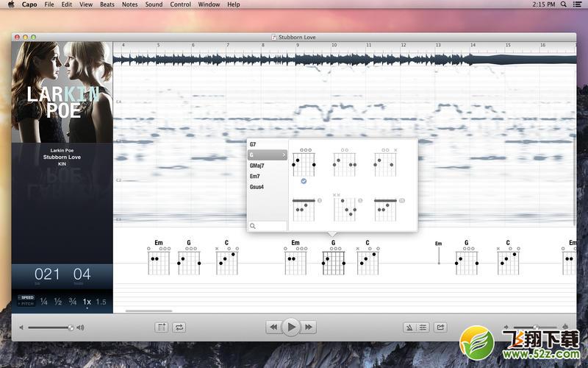Toggle loop playback button

click(x=179, y=328)
